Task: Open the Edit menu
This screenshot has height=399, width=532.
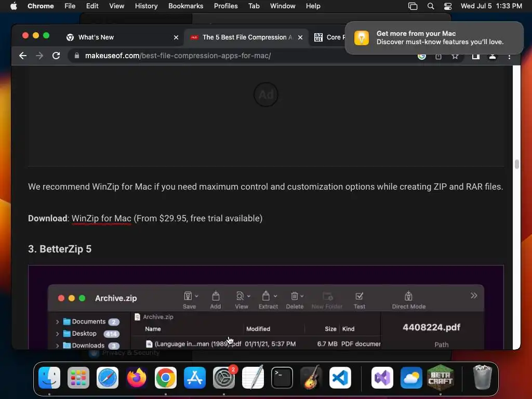Action: [x=92, y=6]
